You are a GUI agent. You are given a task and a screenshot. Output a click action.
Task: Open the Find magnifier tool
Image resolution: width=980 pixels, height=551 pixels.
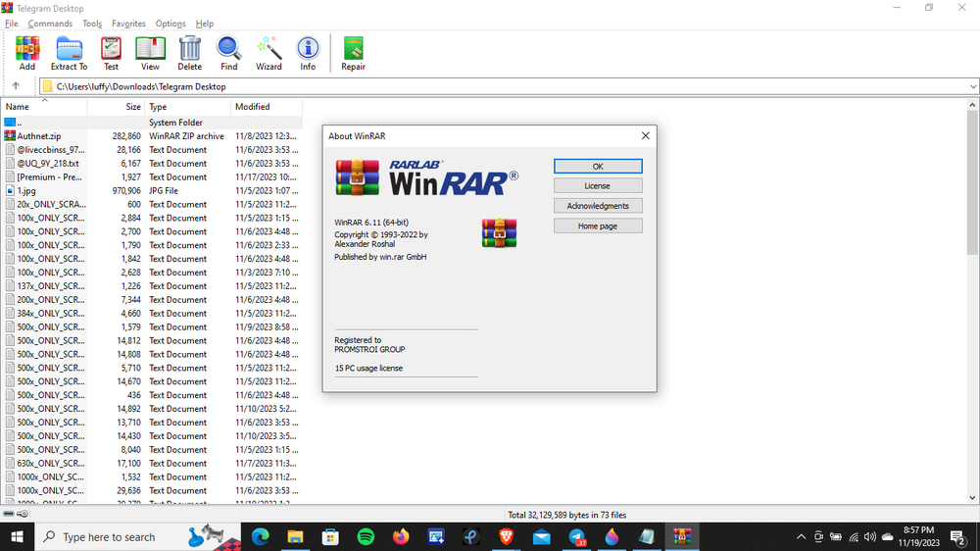(x=228, y=53)
